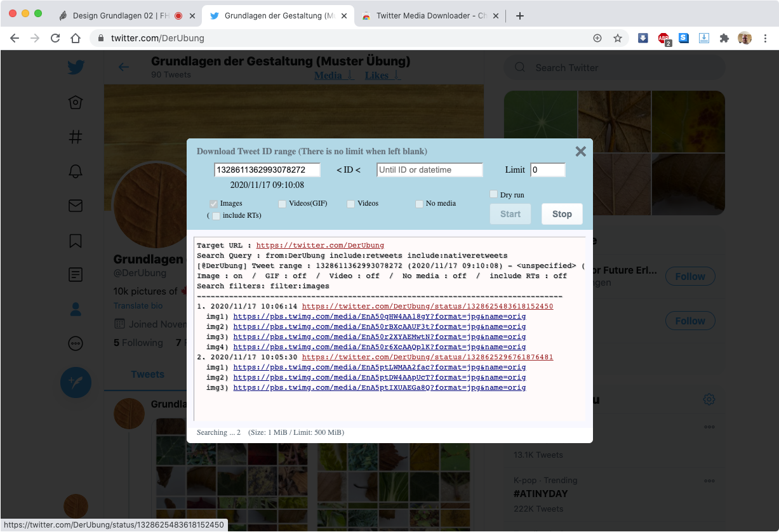Select the Tweets tab on profile

[148, 375]
